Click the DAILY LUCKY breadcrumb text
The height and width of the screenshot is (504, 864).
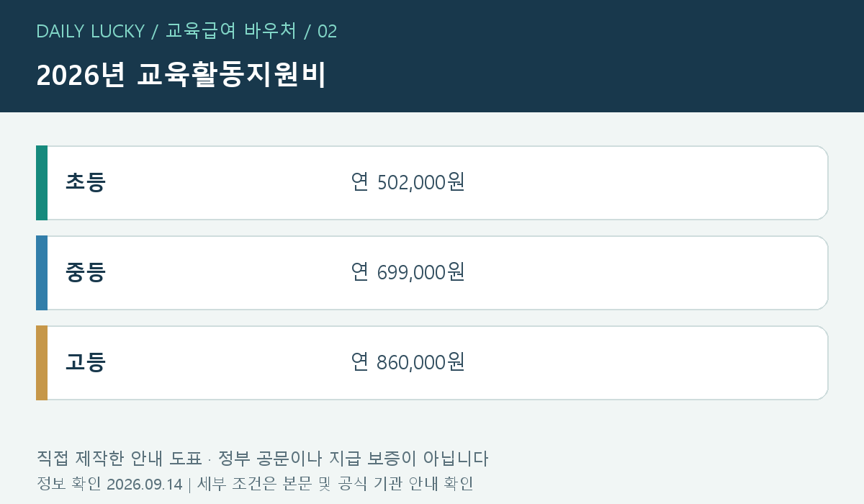click(x=90, y=31)
